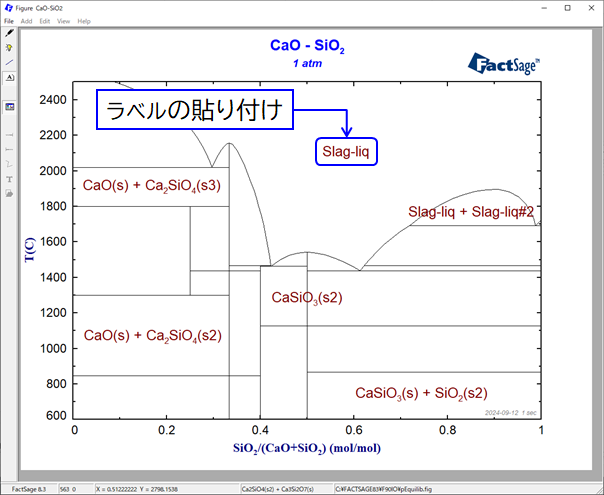Viewport: 604px width, 495px height.
Task: Click the color display toolbar icon
Action: tap(9, 107)
